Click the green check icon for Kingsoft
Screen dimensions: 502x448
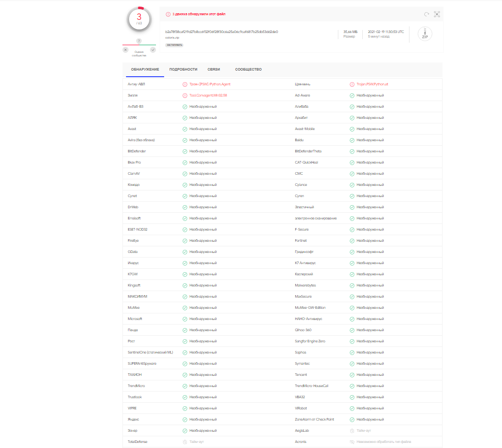click(x=185, y=285)
